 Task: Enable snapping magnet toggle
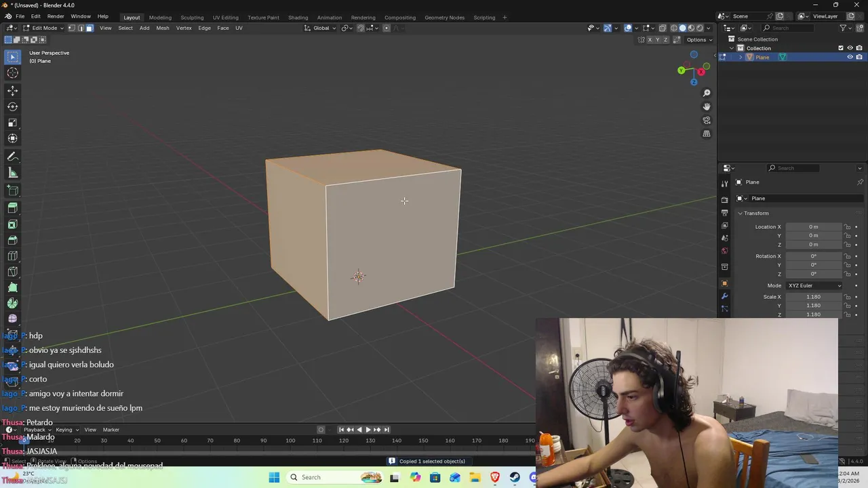coord(360,28)
